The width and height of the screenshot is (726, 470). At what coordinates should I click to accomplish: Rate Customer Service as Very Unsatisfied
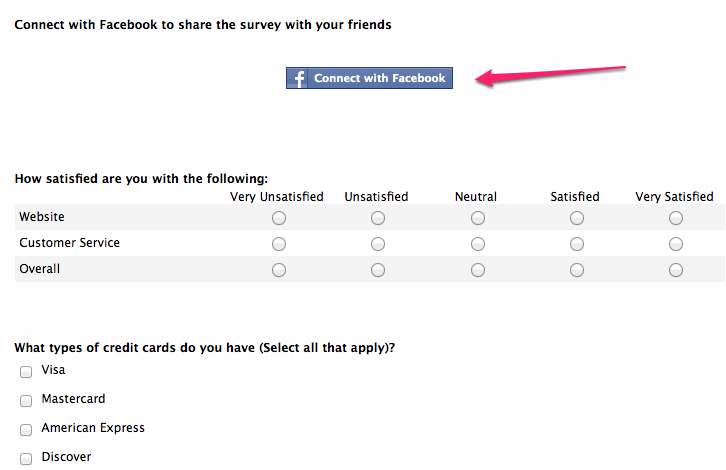(x=278, y=244)
